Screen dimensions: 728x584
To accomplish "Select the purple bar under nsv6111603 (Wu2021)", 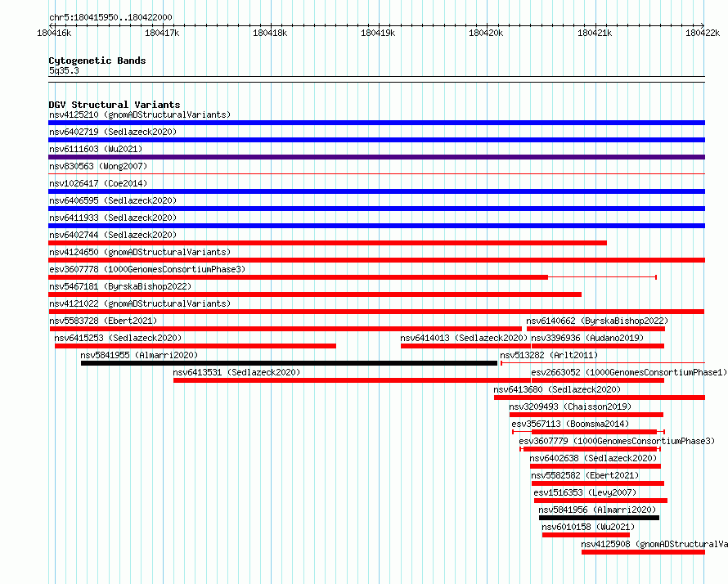I will (376, 157).
